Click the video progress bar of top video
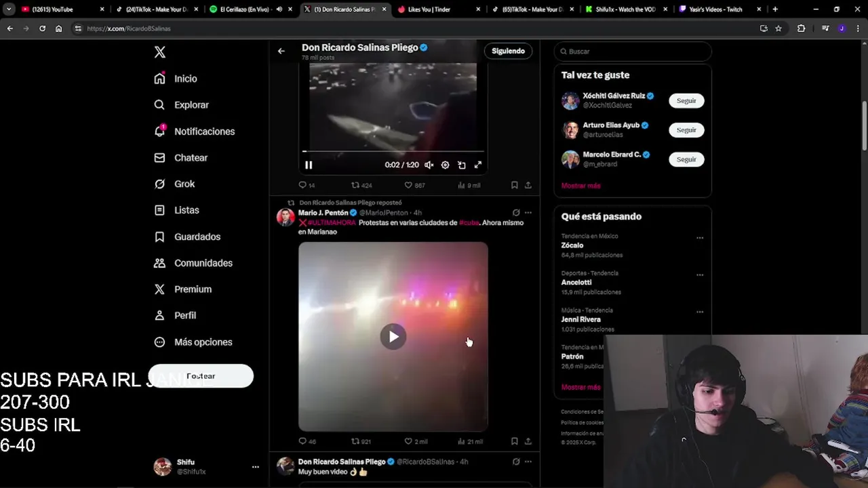The image size is (868, 488). pyautogui.click(x=393, y=151)
